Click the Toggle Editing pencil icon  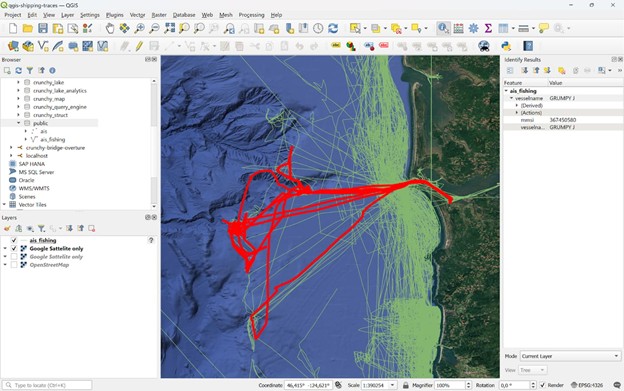point(139,46)
